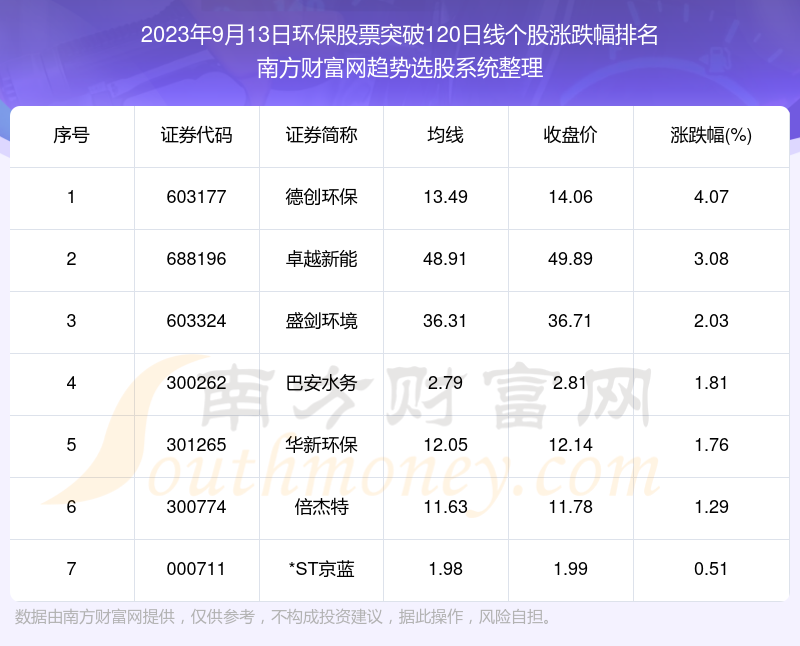This screenshot has width=800, height=646.
Task: Select stock name 卓越新能
Action: [321, 259]
